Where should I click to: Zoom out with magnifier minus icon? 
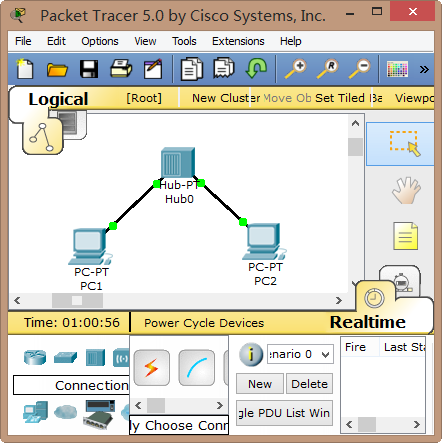coord(359,69)
